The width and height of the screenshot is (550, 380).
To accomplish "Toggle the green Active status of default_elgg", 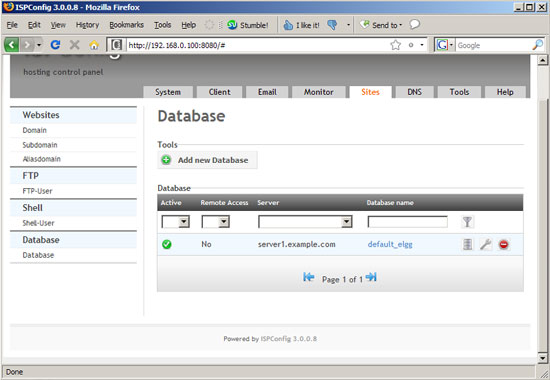I will [167, 244].
